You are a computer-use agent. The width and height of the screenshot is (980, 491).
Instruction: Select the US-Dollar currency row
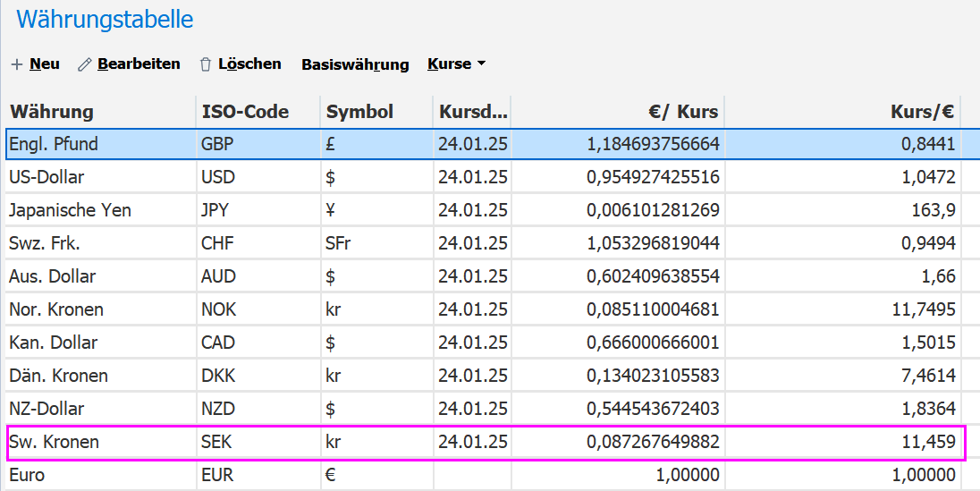pos(46,177)
